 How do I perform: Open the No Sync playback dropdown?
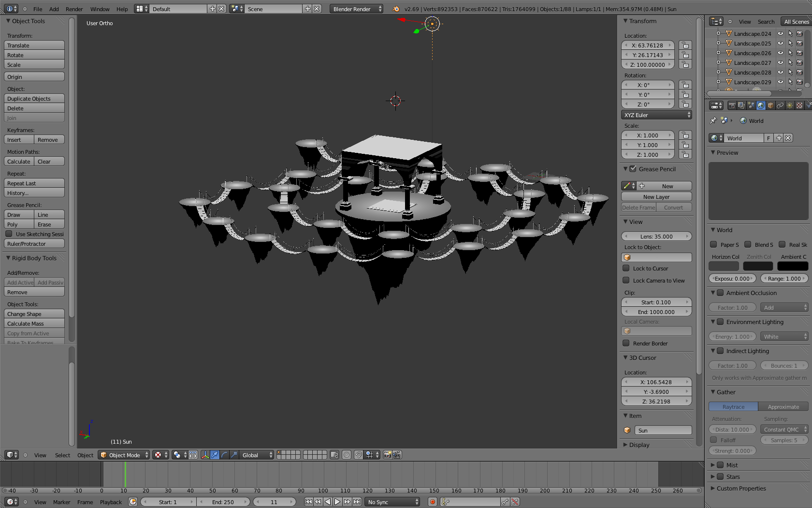(392, 502)
